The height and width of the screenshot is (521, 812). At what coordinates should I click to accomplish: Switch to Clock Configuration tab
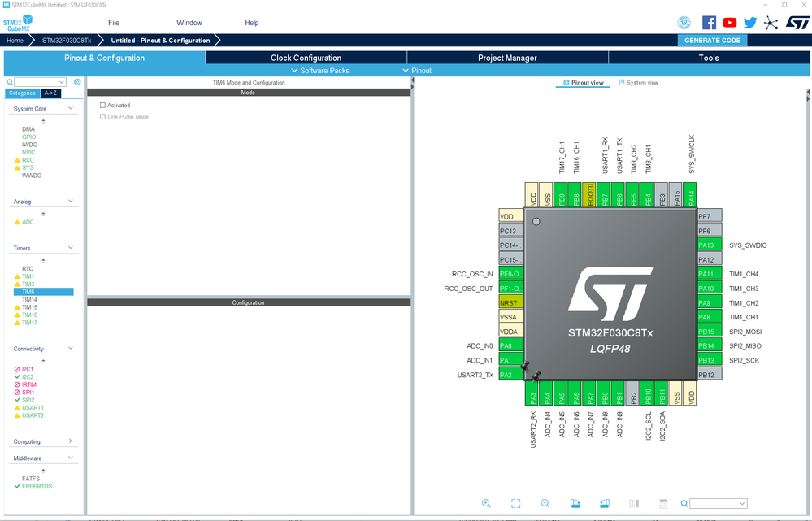[306, 58]
